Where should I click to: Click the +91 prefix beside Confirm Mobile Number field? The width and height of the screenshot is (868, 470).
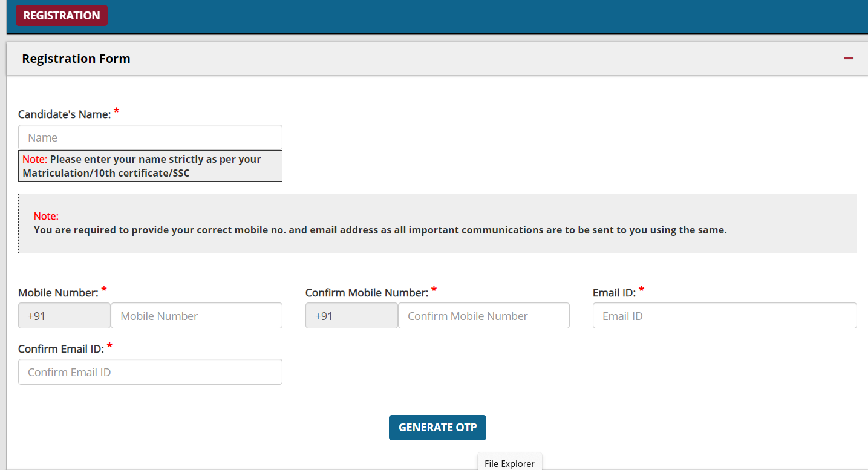pos(351,316)
